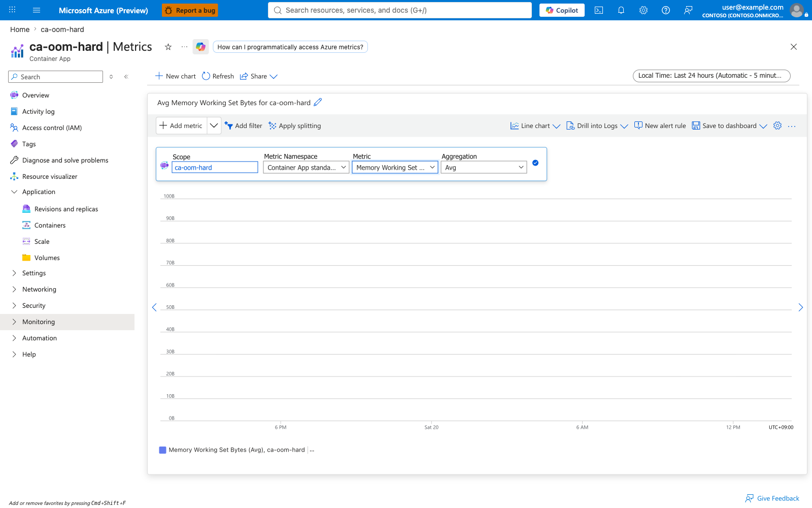812x508 pixels.
Task: Open the Metric dropdown Memory Working Set
Action: click(x=395, y=168)
